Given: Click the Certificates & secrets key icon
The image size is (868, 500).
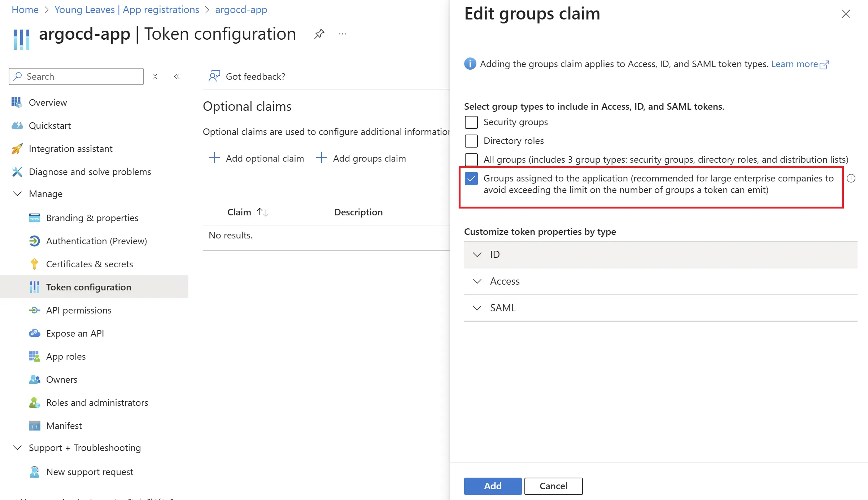Looking at the screenshot, I should click(34, 264).
